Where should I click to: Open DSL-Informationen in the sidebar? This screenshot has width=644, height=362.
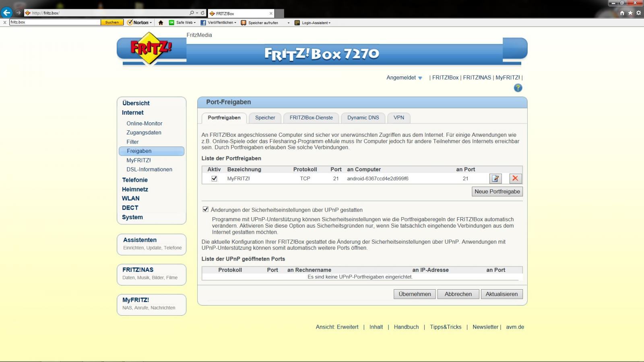pos(149,170)
